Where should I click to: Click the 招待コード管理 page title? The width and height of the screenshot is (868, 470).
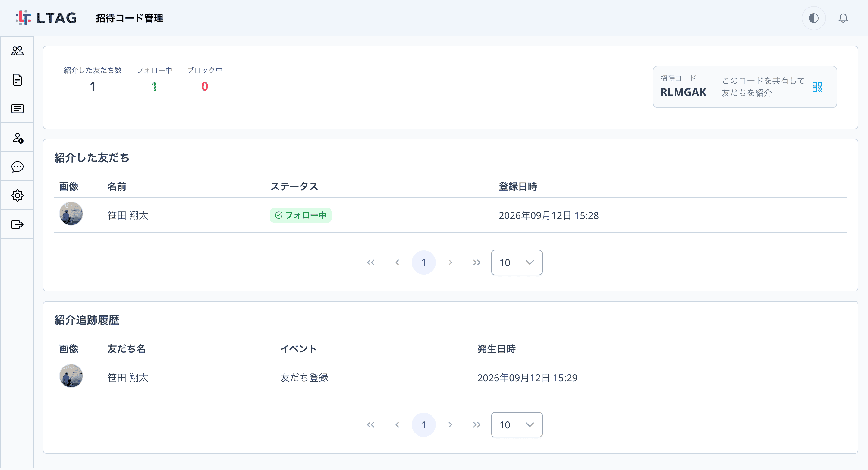(x=129, y=18)
